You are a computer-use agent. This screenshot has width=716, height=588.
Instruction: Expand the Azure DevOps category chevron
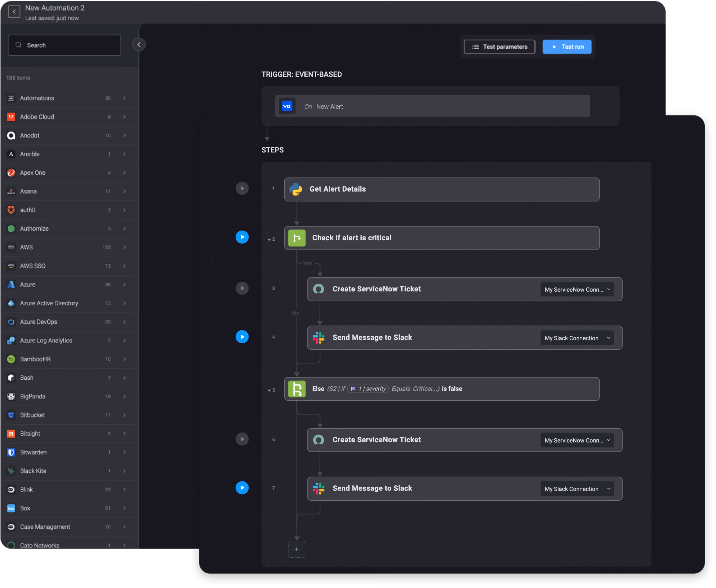point(125,322)
